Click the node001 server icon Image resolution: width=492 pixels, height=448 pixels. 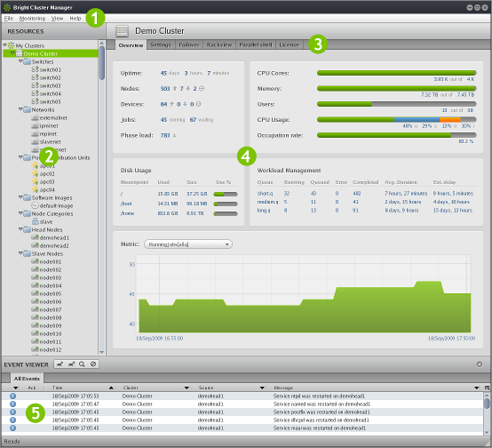pyautogui.click(x=35, y=261)
